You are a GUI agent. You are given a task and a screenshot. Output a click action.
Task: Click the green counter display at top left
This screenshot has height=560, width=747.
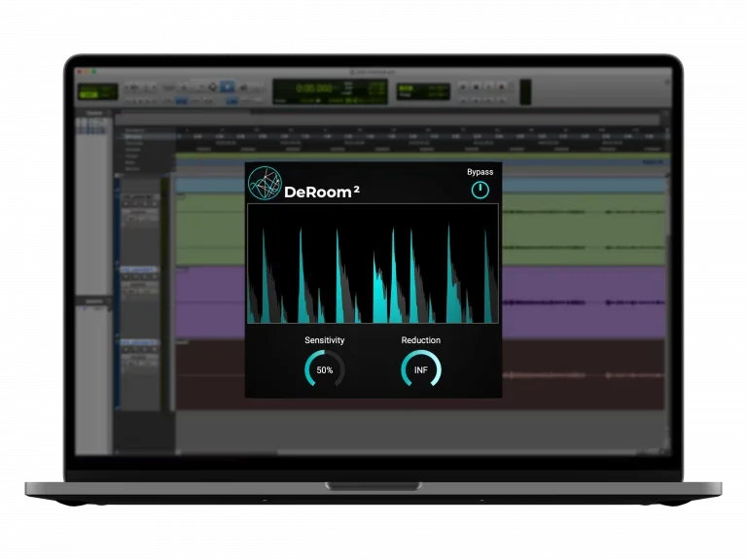click(98, 91)
